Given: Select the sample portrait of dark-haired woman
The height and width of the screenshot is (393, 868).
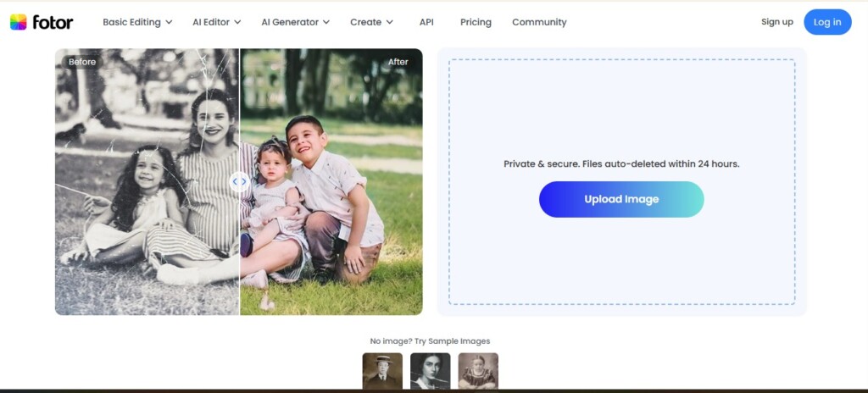Looking at the screenshot, I should point(430,371).
